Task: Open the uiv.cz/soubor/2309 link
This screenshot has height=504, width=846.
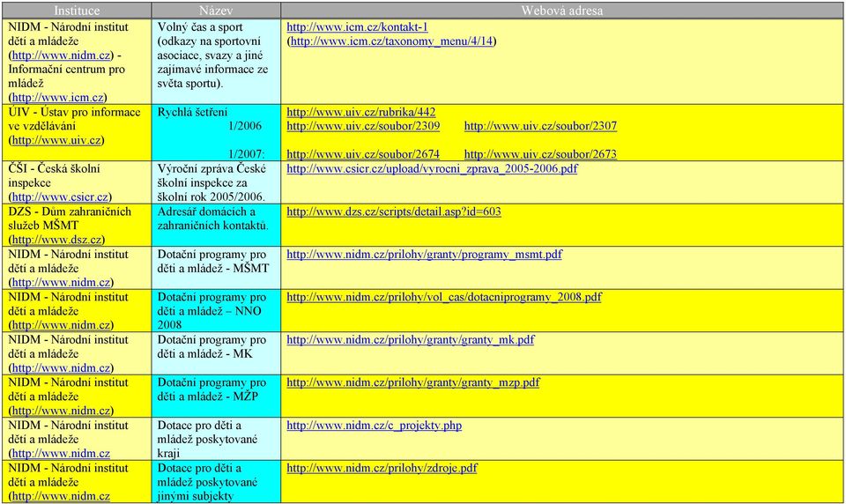Action: click(363, 126)
